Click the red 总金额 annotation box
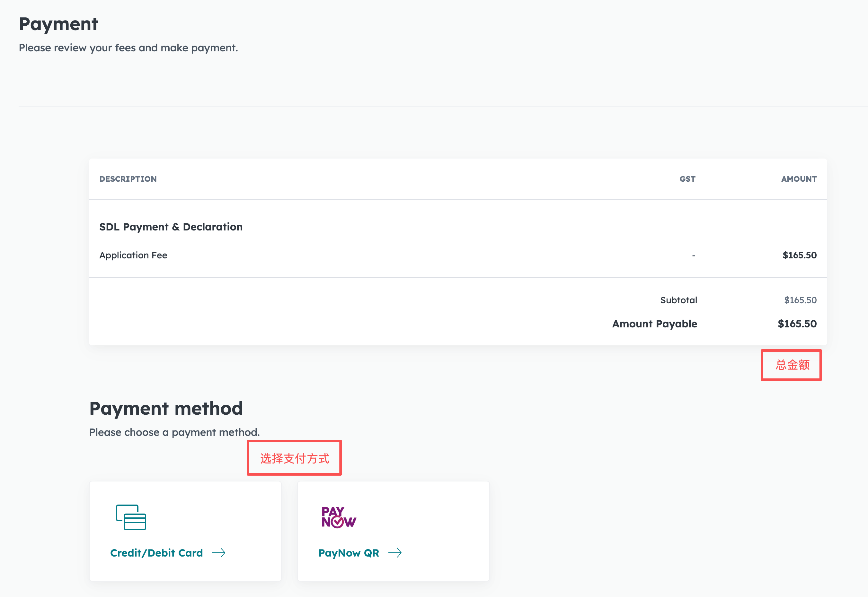 (x=791, y=365)
